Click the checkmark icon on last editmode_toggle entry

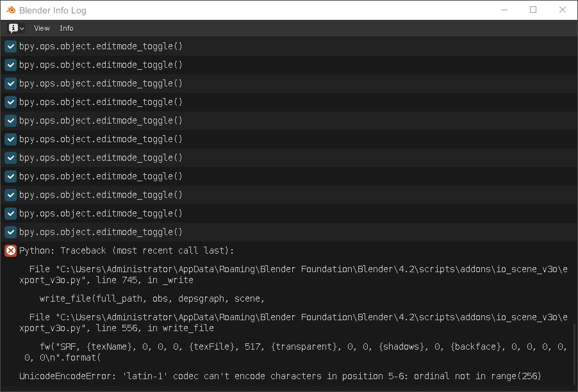coord(10,232)
